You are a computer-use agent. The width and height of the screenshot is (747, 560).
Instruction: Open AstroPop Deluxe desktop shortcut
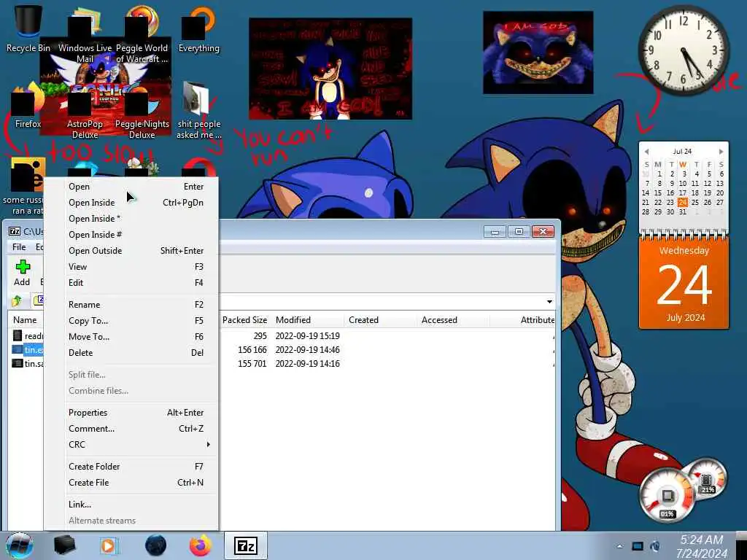[85, 114]
